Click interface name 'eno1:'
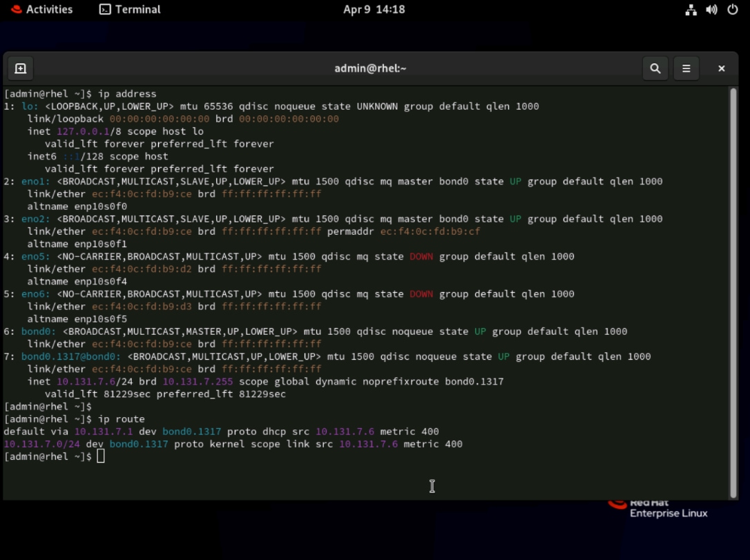Viewport: 750px width, 560px height. (x=35, y=181)
